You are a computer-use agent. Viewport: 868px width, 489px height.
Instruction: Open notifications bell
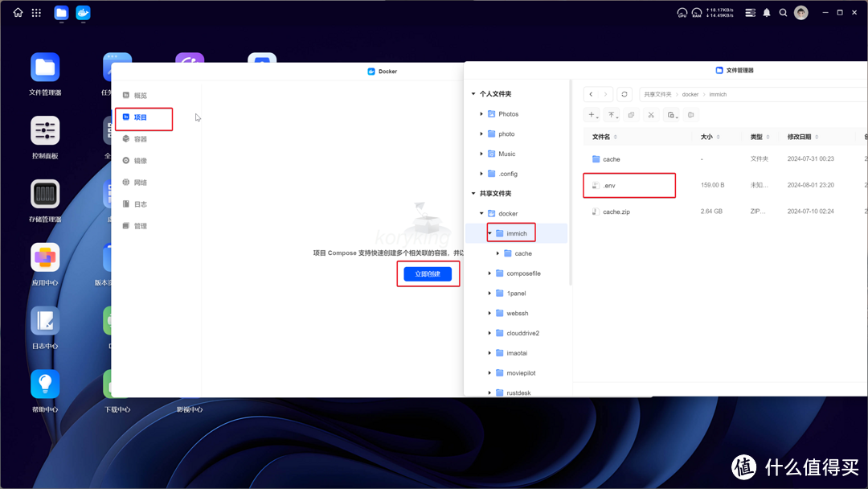click(767, 12)
